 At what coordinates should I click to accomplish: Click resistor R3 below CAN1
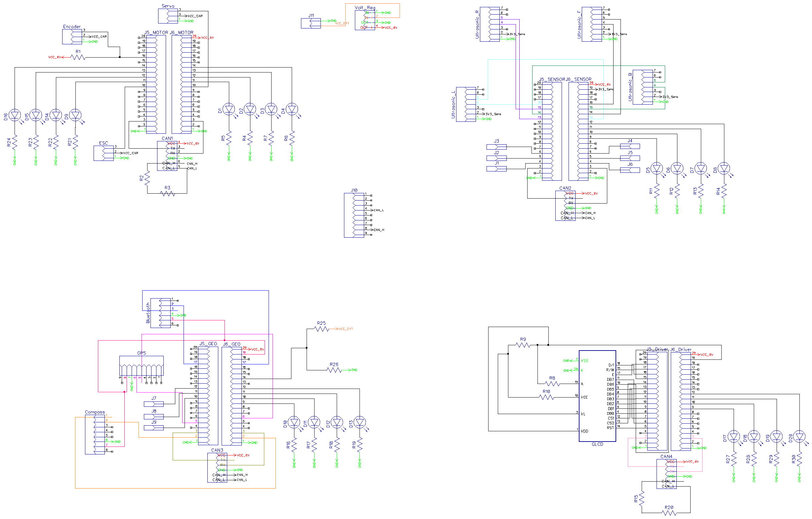point(168,194)
